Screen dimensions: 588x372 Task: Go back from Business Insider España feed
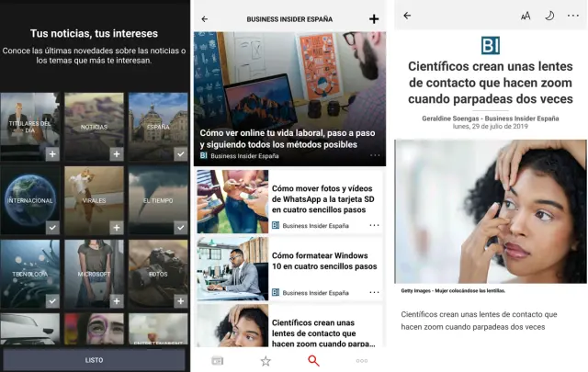click(x=204, y=19)
